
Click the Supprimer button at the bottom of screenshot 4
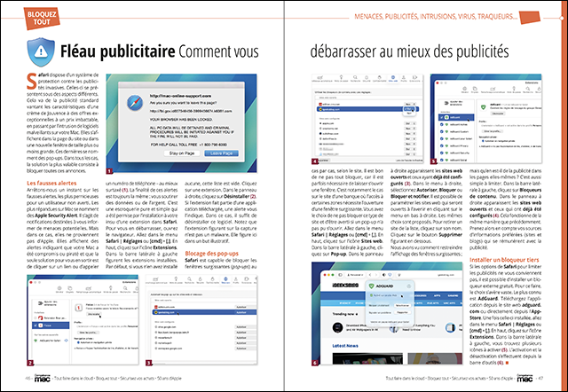click(x=323, y=160)
